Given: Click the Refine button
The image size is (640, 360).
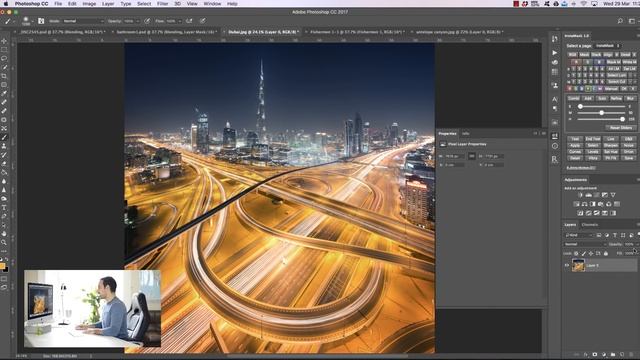Looking at the screenshot, I should pos(616,98).
